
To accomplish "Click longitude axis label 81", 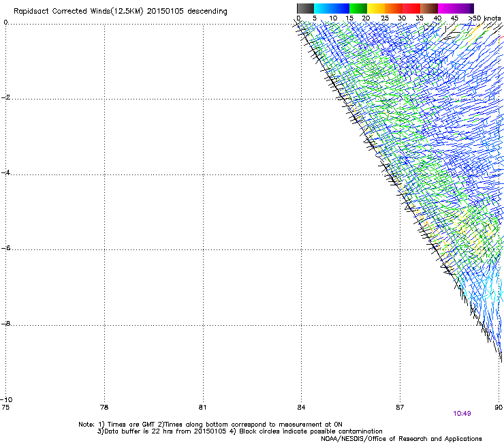I will pyautogui.click(x=202, y=408).
